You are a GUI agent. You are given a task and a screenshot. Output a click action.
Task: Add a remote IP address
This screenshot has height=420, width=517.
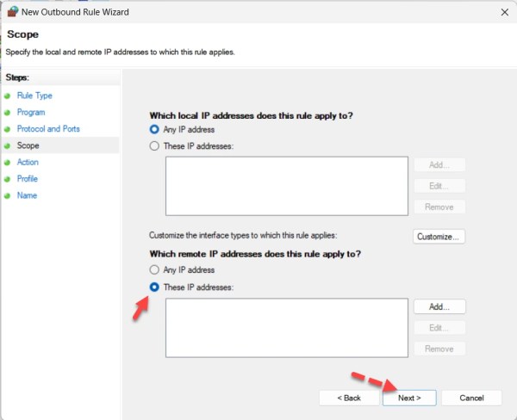pos(439,306)
